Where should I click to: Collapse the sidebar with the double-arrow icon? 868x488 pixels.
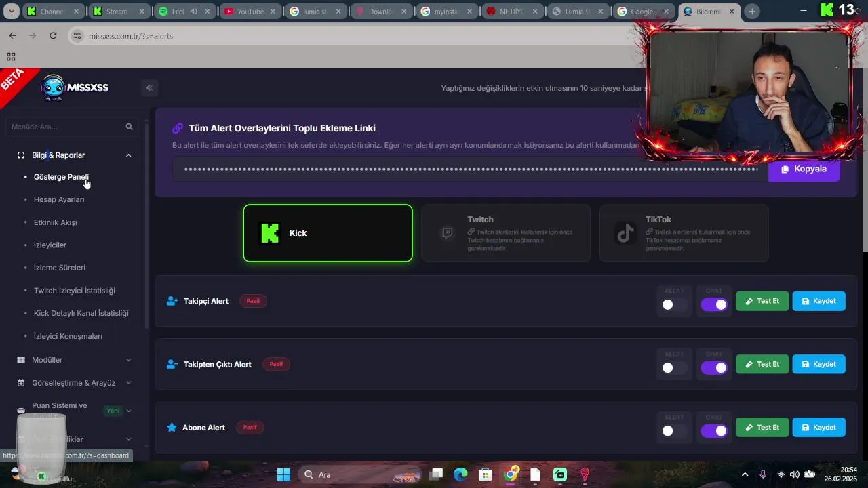tap(149, 87)
